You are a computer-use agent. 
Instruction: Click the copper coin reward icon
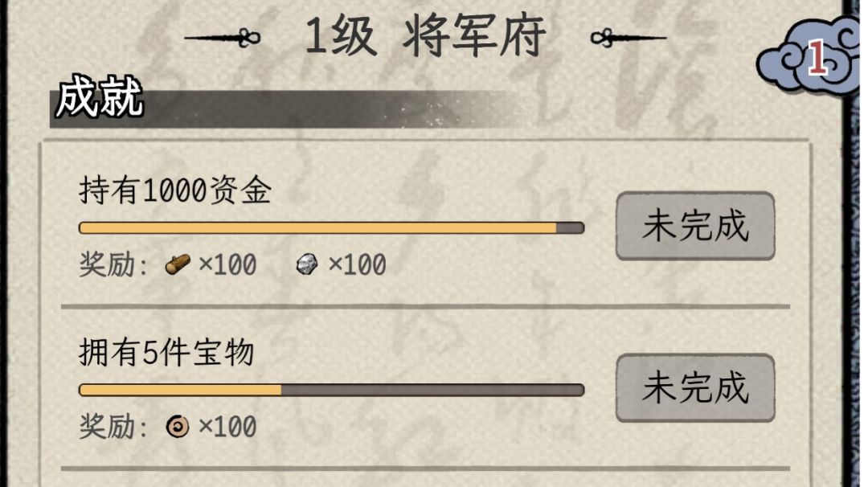(x=177, y=426)
